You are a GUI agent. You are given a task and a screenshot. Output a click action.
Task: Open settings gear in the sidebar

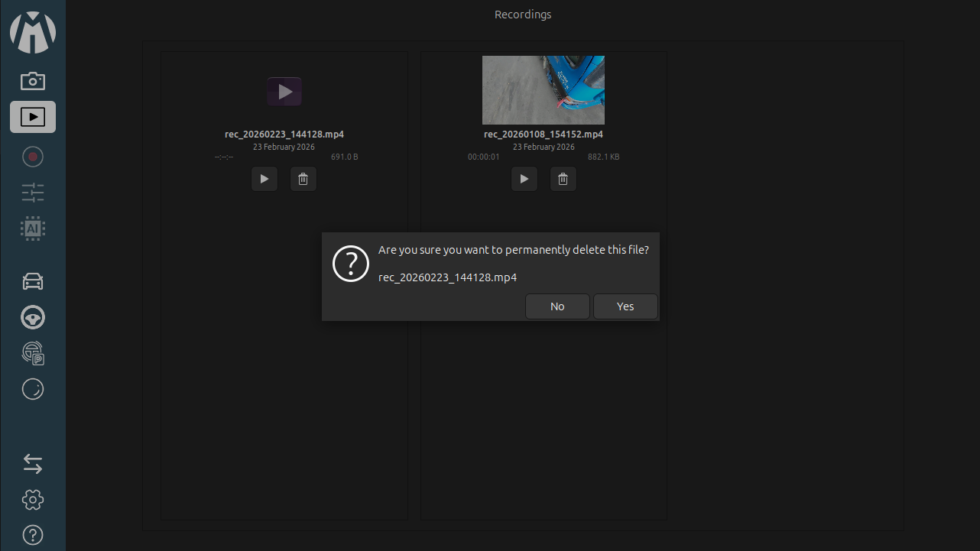click(x=33, y=500)
